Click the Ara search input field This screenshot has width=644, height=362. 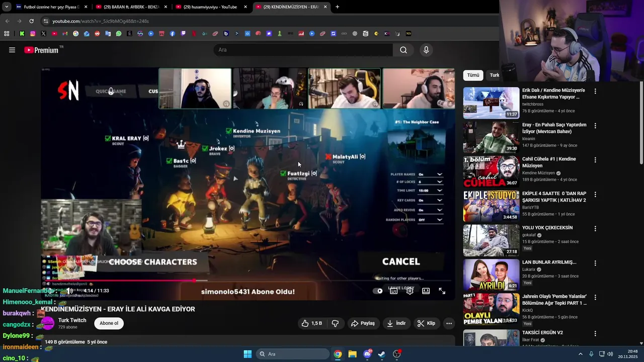[303, 50]
